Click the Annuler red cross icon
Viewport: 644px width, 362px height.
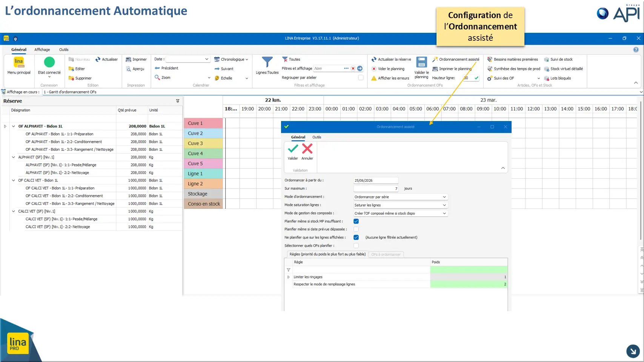[x=307, y=149]
